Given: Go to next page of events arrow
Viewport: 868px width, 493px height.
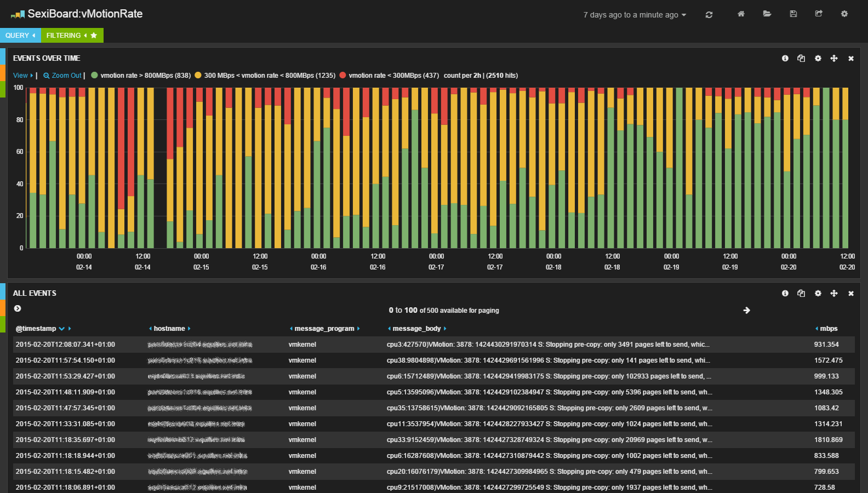Looking at the screenshot, I should (x=746, y=310).
